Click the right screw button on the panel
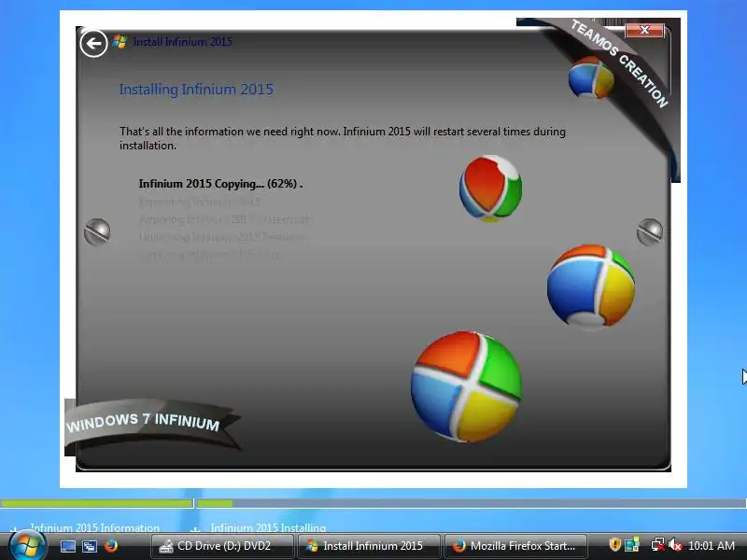The width and height of the screenshot is (747, 560). pos(650,231)
